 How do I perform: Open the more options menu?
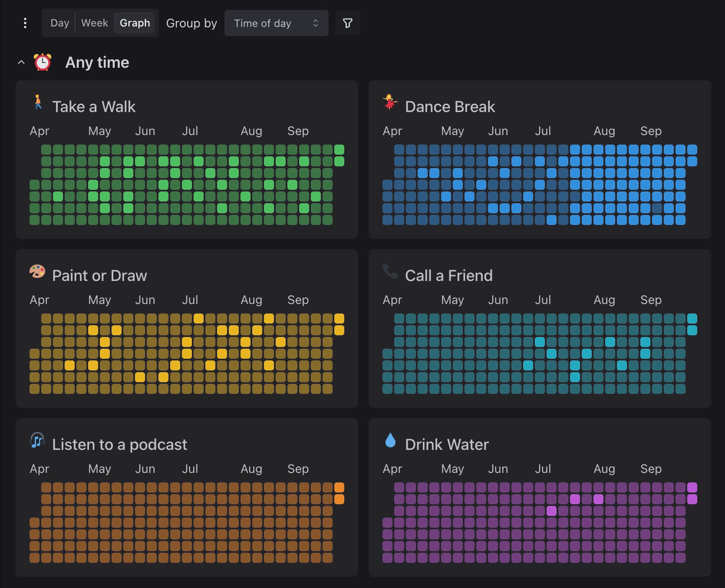[x=25, y=23]
